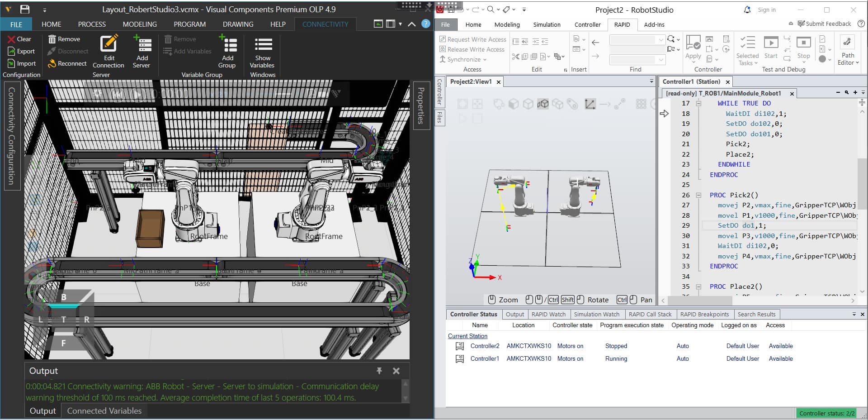
Task: Pin the Visual Components Output panel
Action: (379, 371)
